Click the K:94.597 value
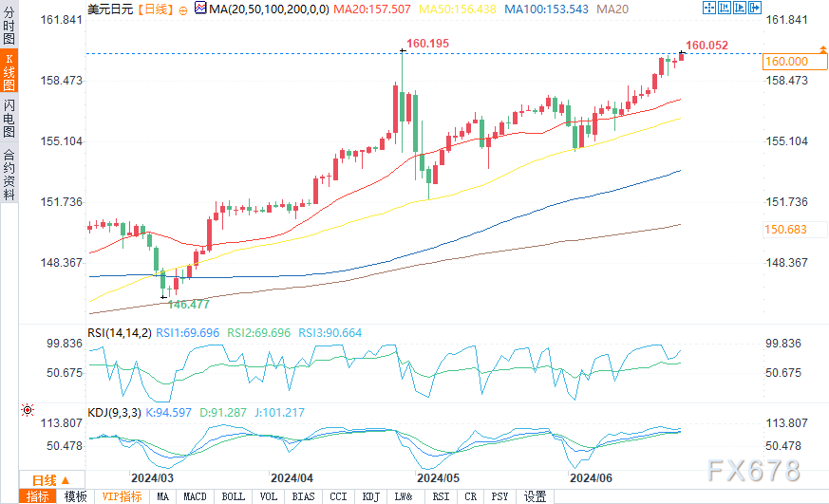Screen dimensions: 829x504 (x=169, y=413)
